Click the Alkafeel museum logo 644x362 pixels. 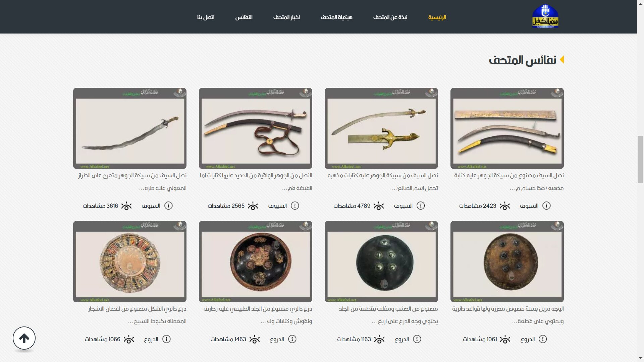pos(545,16)
